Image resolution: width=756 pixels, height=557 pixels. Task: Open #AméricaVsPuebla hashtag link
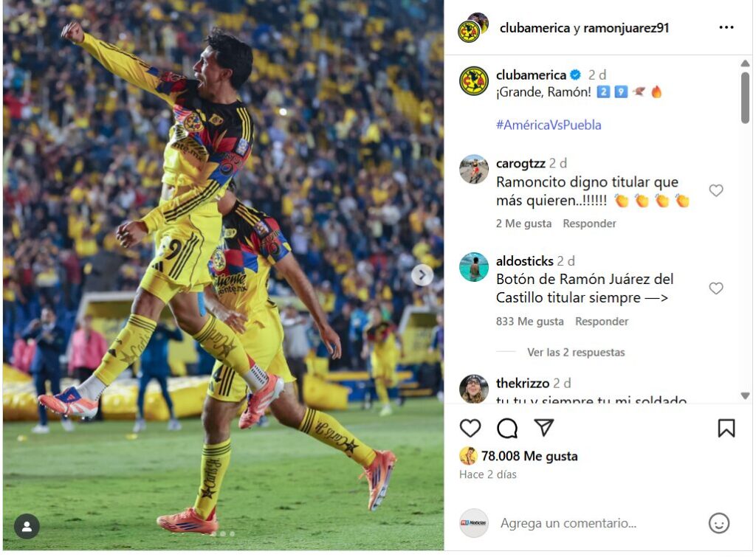click(549, 125)
